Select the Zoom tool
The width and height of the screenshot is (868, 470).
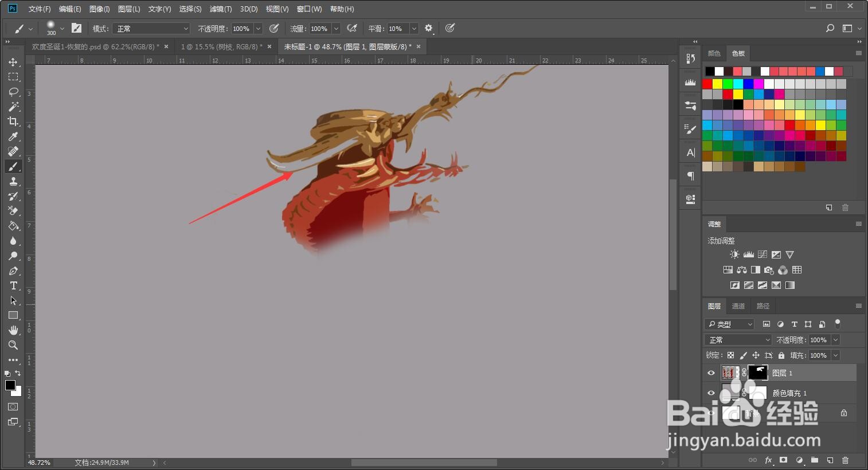pos(13,345)
